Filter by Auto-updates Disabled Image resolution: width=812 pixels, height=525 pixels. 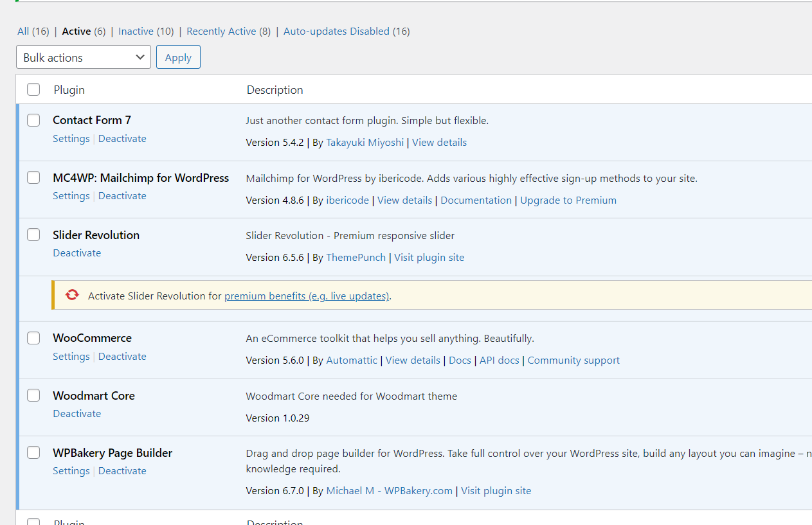[336, 31]
